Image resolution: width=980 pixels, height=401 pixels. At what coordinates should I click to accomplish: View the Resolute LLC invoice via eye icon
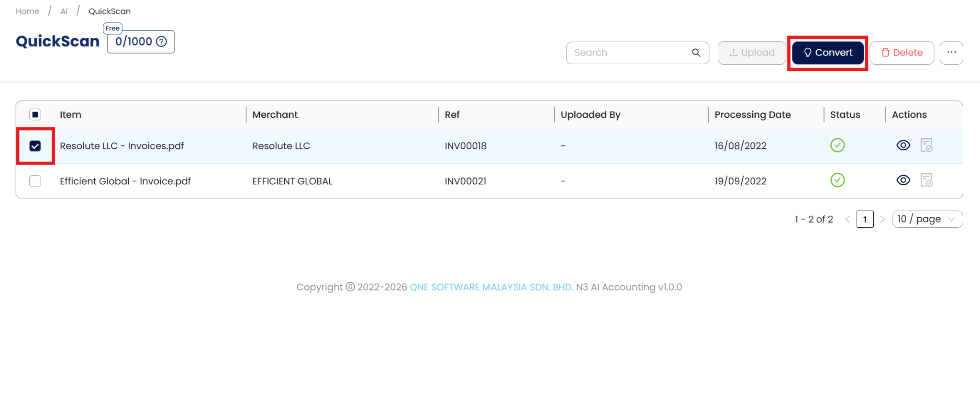click(x=903, y=145)
